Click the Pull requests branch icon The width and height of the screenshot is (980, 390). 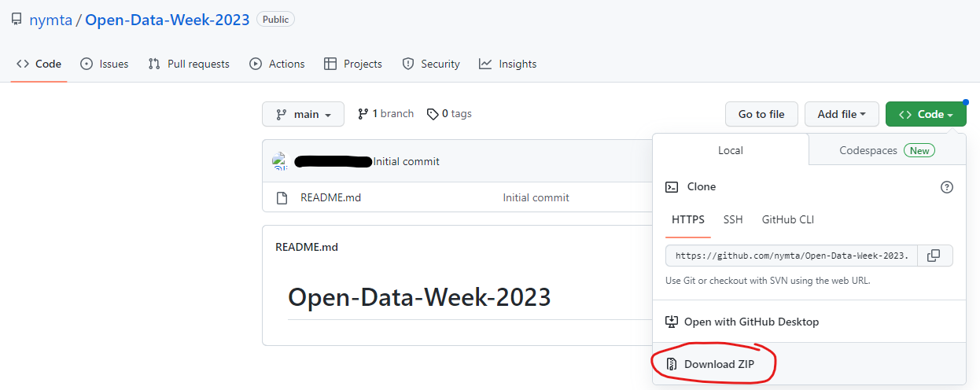(154, 64)
